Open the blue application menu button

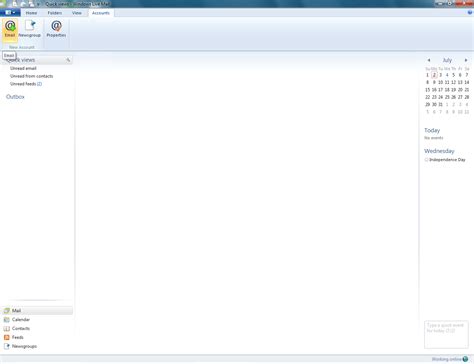[x=10, y=13]
